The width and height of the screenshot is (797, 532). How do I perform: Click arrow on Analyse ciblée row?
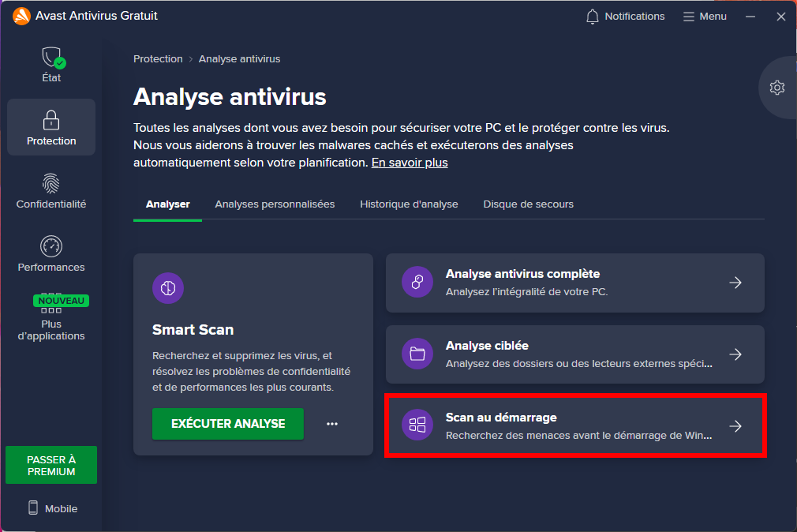tap(735, 354)
